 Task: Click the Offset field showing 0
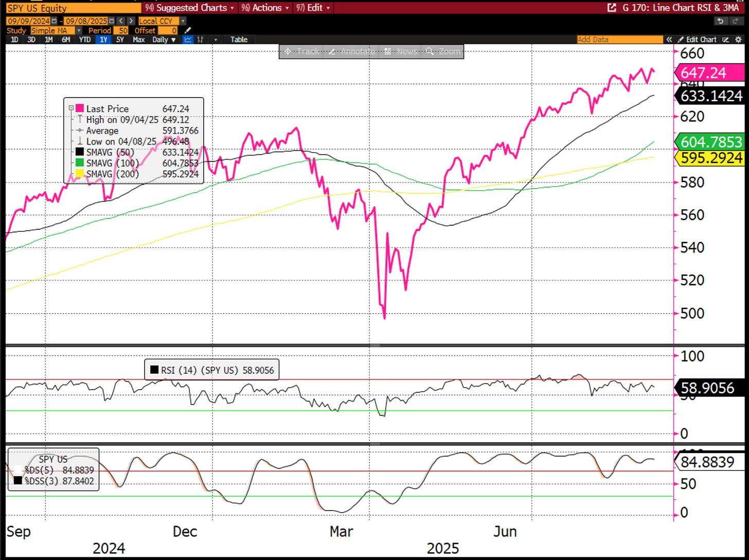tap(168, 30)
